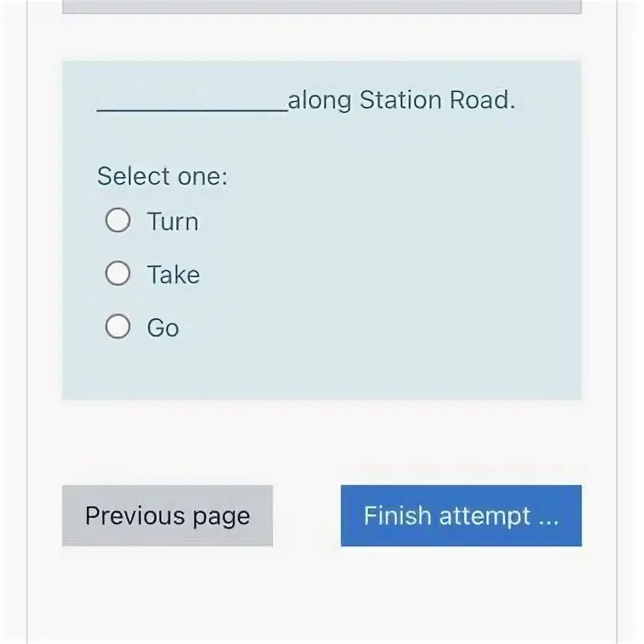The height and width of the screenshot is (644, 644).
Task: Click the word "Previous" on the gray button
Action: click(135, 515)
